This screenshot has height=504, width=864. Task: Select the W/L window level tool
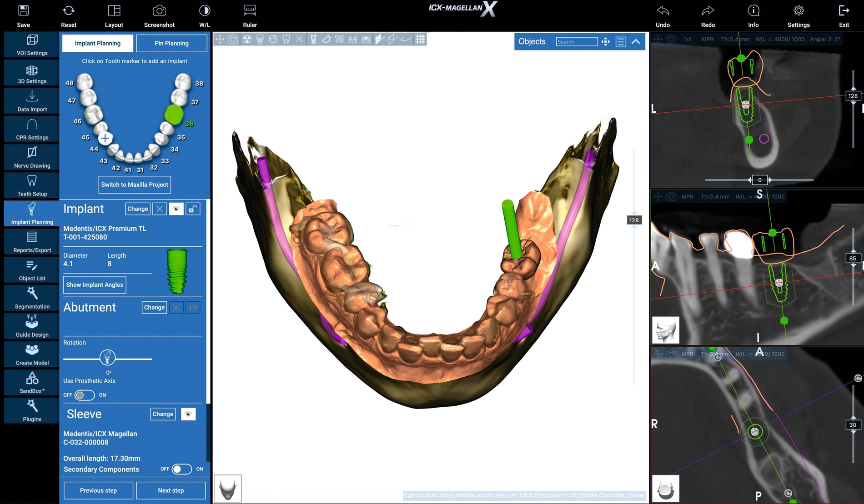pos(205,16)
